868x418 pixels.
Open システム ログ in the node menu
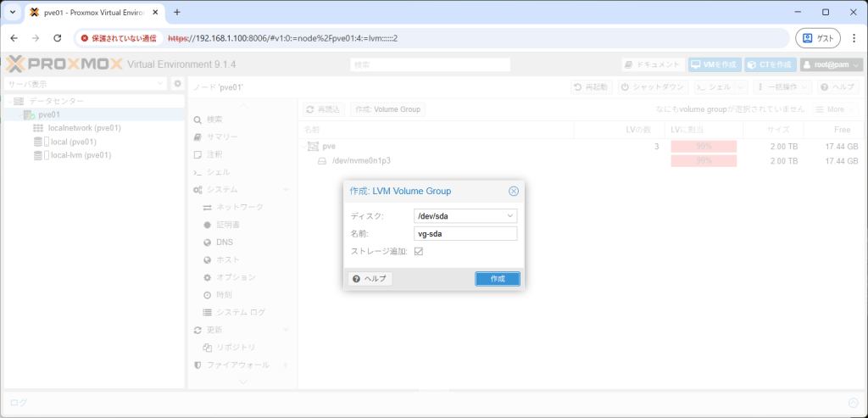point(241,312)
